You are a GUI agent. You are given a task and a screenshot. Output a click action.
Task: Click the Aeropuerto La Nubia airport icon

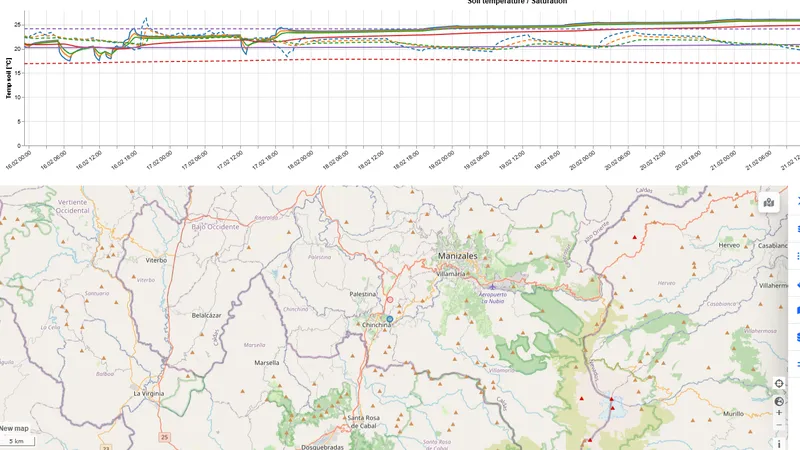click(x=492, y=287)
